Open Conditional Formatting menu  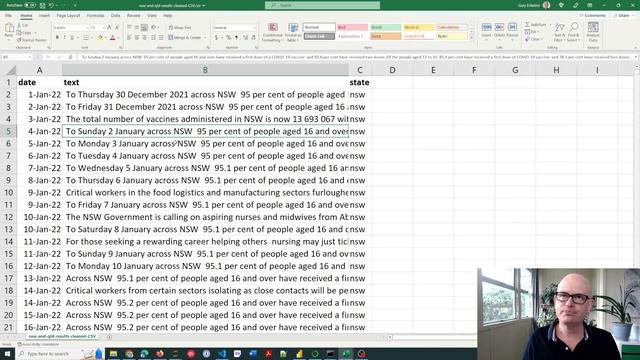272,32
